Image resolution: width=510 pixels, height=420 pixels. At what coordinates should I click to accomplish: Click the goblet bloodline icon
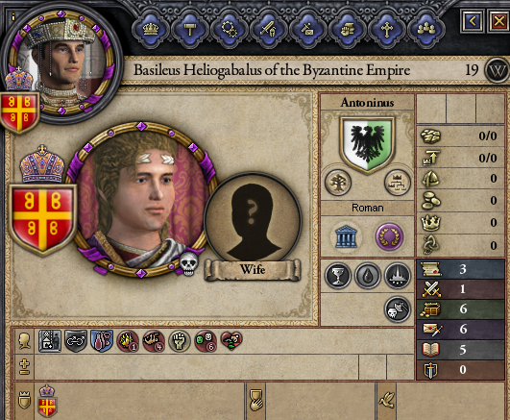(338, 276)
